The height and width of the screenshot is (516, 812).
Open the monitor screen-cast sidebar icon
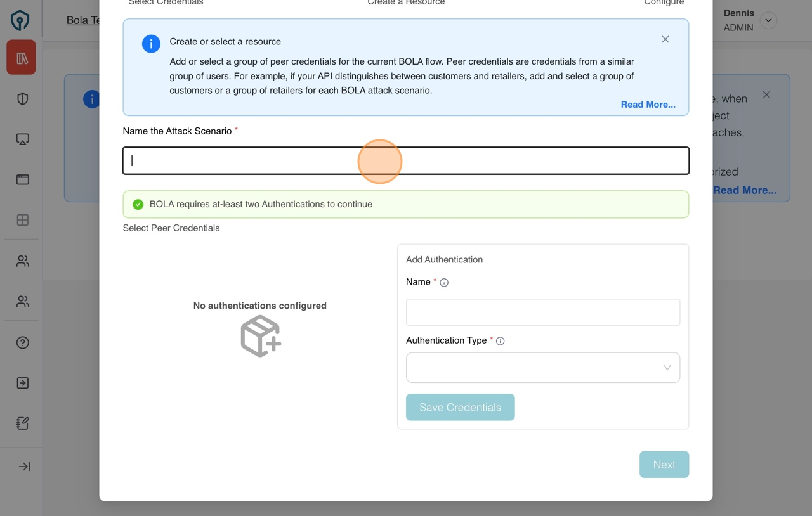(x=23, y=139)
